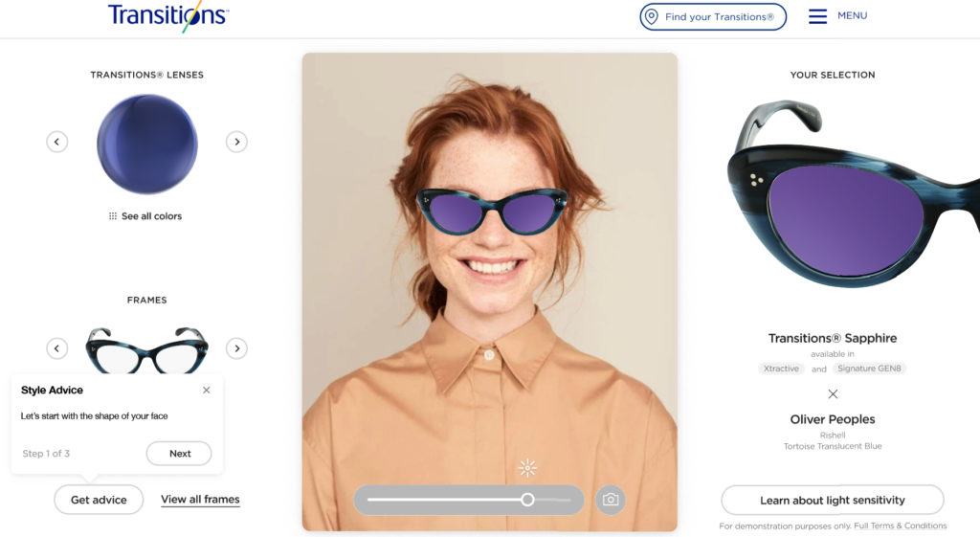This screenshot has width=980, height=537.
Task: Go to previous frame with left arrow
Action: pyautogui.click(x=56, y=348)
